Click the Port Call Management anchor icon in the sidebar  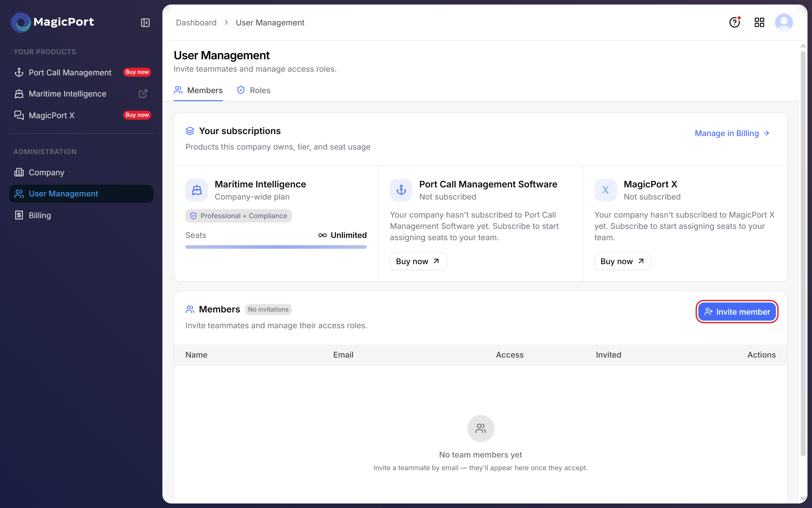(x=19, y=72)
